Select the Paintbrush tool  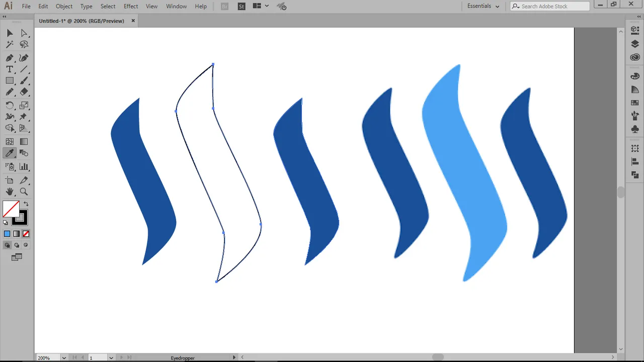pos(24,80)
